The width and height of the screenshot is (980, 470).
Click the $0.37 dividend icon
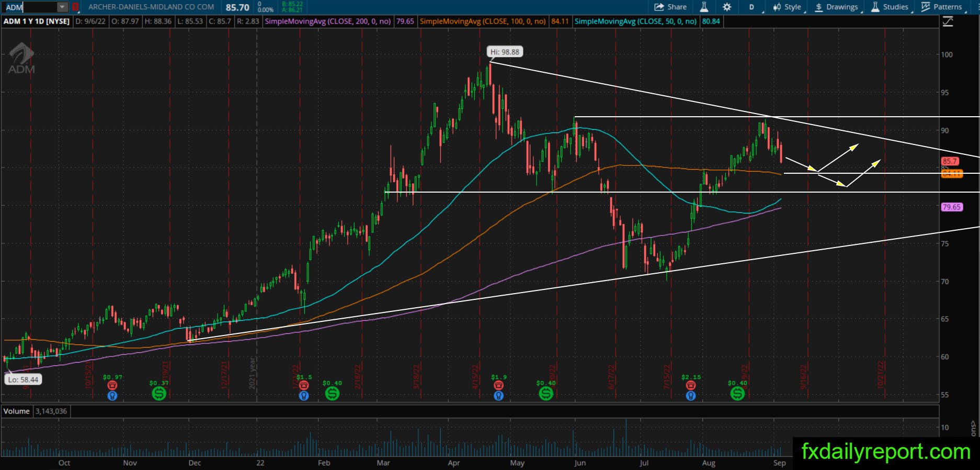click(x=159, y=393)
